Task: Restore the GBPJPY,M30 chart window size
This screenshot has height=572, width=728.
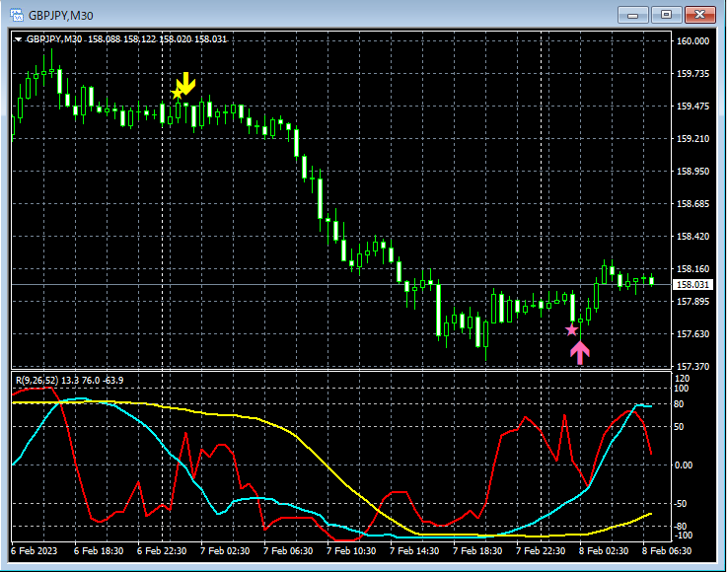Action: [x=666, y=15]
